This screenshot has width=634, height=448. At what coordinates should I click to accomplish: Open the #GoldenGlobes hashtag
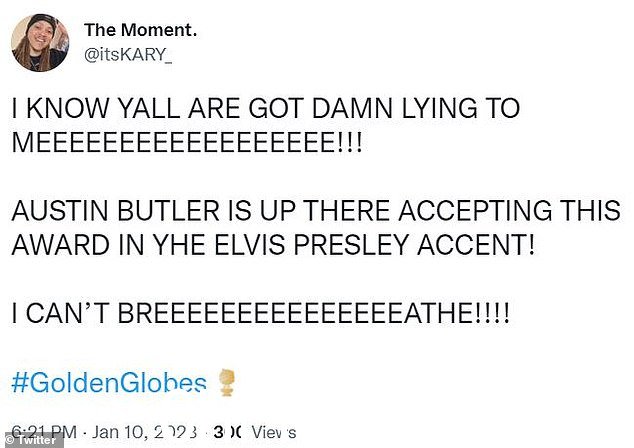(109, 383)
